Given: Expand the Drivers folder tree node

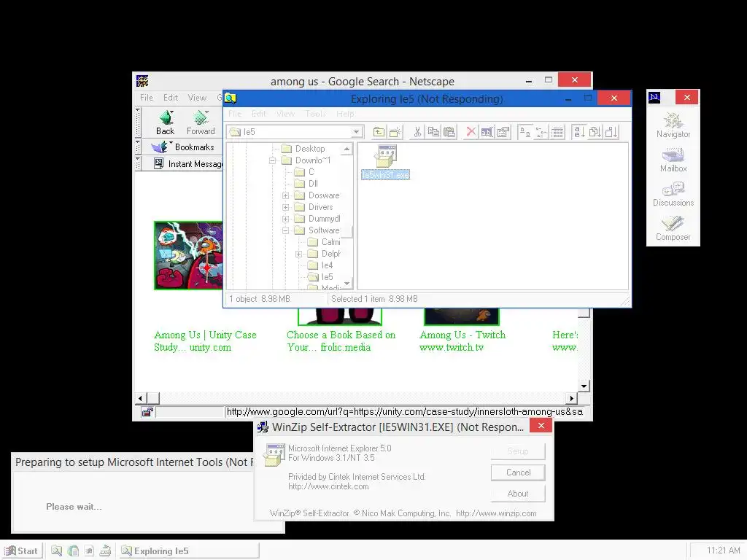Looking at the screenshot, I should 285,207.
